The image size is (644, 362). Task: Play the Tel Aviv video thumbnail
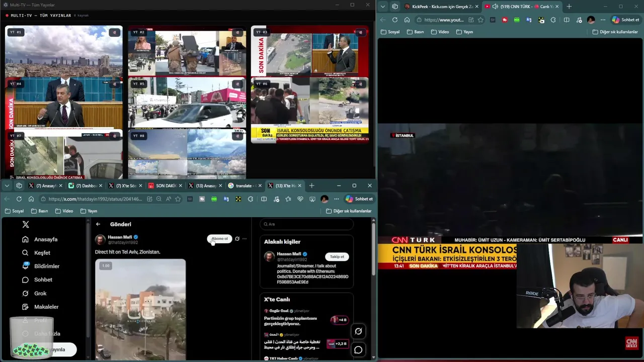click(140, 310)
